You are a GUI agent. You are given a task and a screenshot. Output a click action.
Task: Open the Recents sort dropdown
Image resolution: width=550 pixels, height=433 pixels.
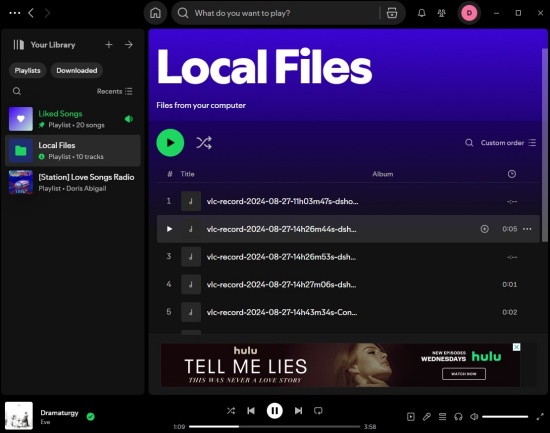[x=115, y=91]
